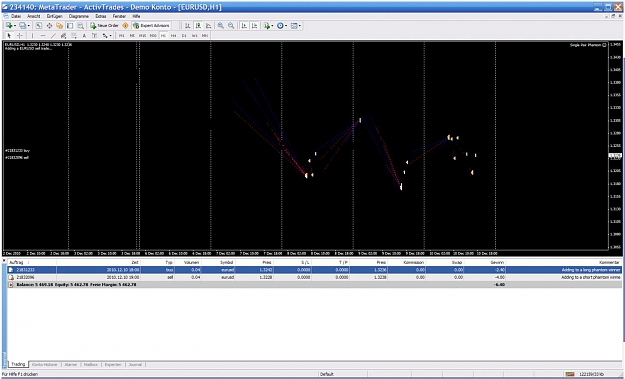
Task: Select the text label tool
Action: click(94, 35)
